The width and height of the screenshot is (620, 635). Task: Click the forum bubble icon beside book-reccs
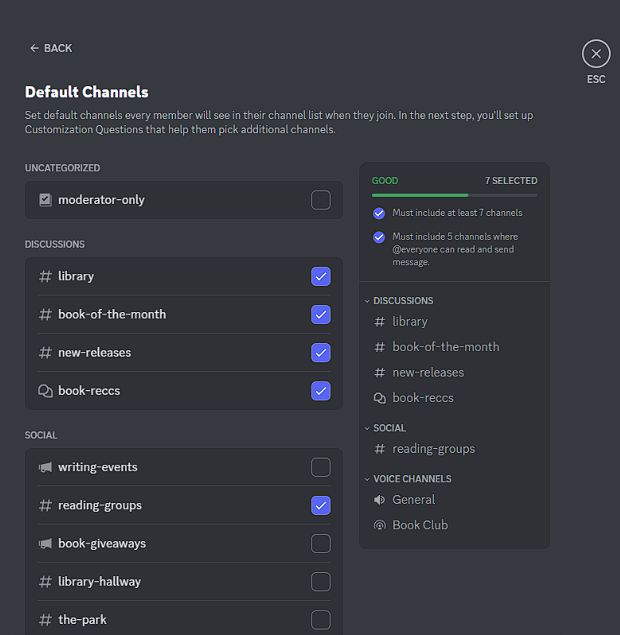tap(45, 391)
